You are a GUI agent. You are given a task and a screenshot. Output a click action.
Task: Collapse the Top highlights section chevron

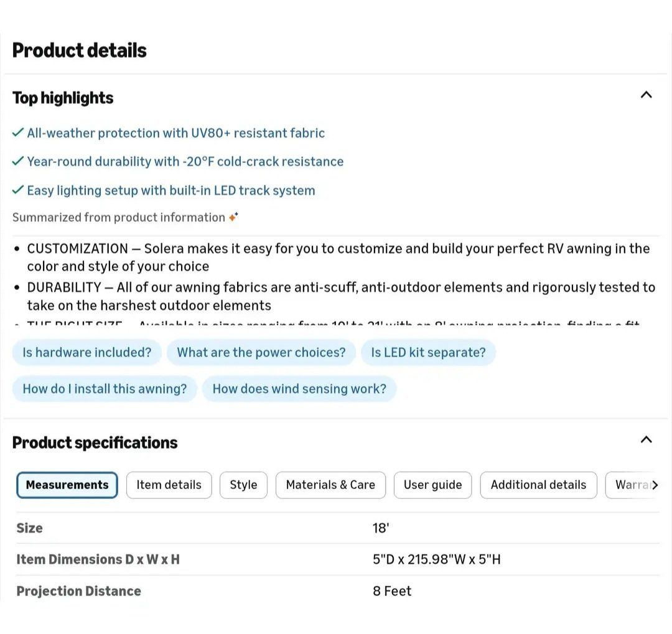click(x=646, y=95)
